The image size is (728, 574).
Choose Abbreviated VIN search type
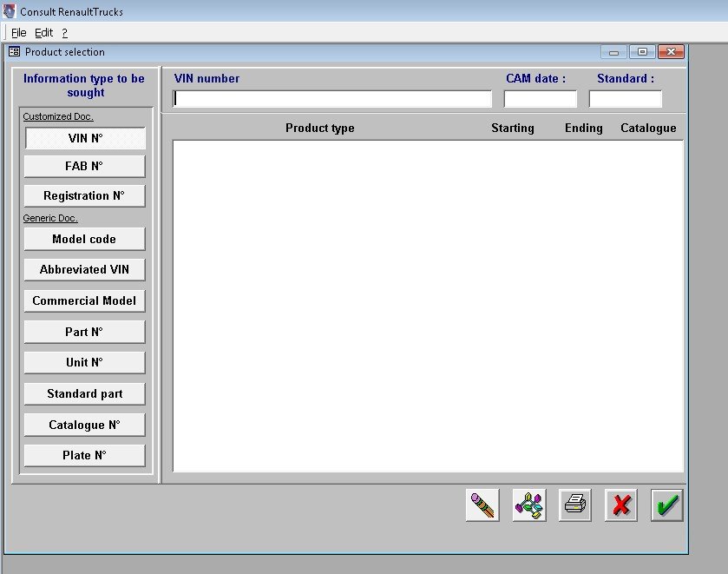coord(85,269)
